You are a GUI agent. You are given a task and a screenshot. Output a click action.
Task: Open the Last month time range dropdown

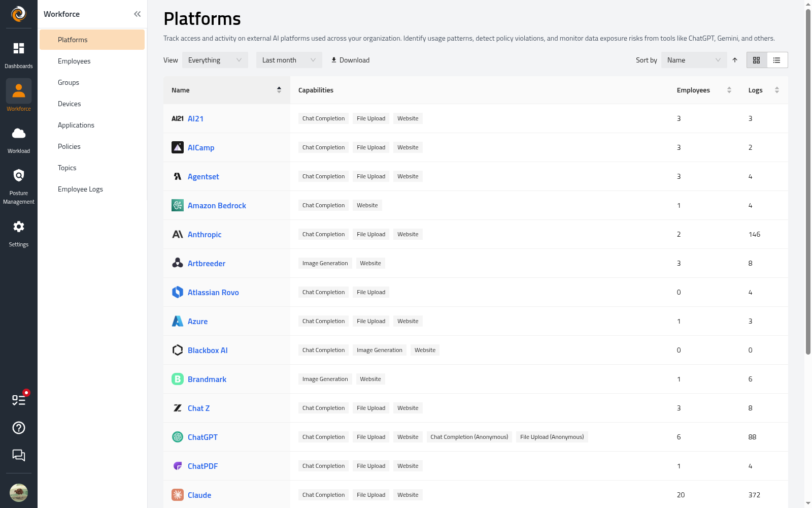(289, 60)
